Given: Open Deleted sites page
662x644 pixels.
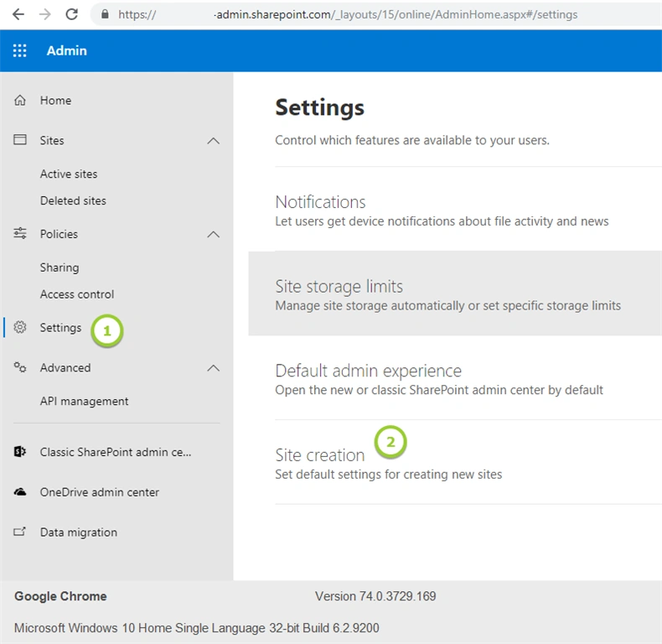Looking at the screenshot, I should coord(73,200).
